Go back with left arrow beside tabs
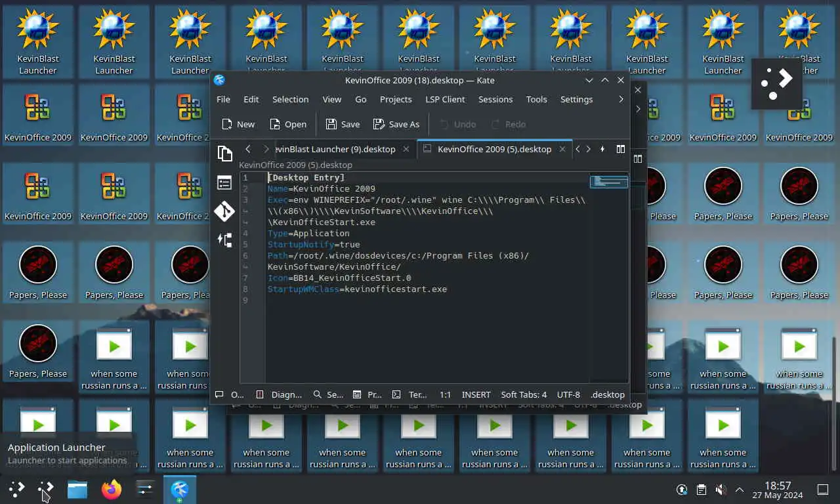The height and width of the screenshot is (504, 840). point(248,149)
